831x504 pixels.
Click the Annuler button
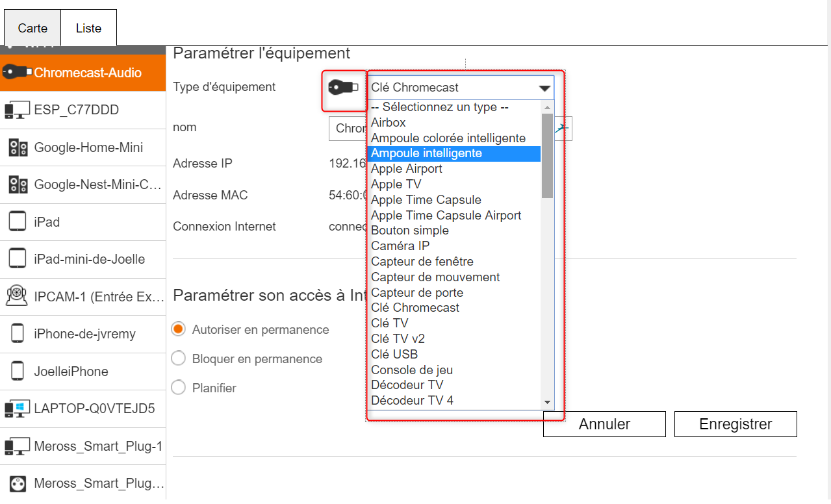point(604,424)
